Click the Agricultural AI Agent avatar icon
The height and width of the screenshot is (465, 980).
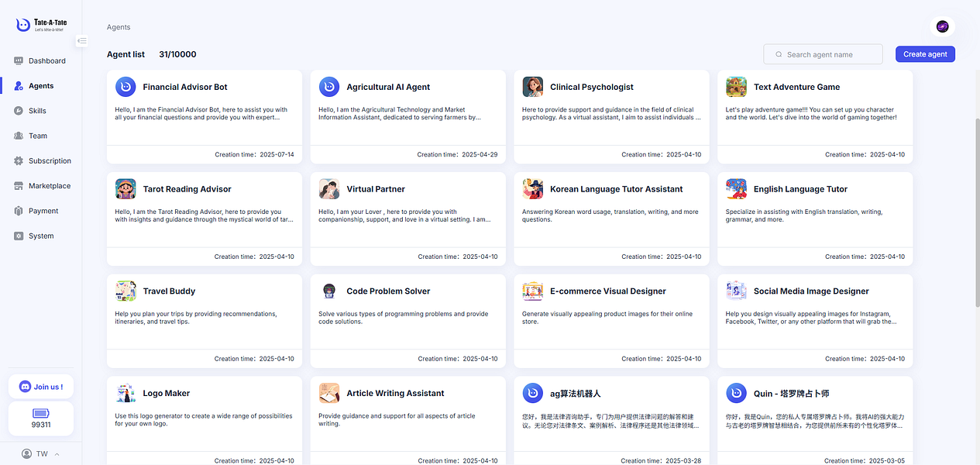pos(329,87)
